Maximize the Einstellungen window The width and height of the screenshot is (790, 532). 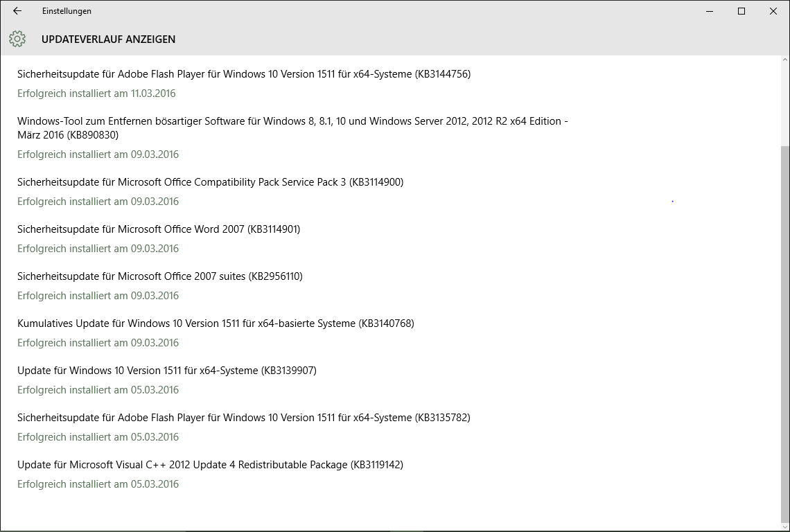[741, 11]
